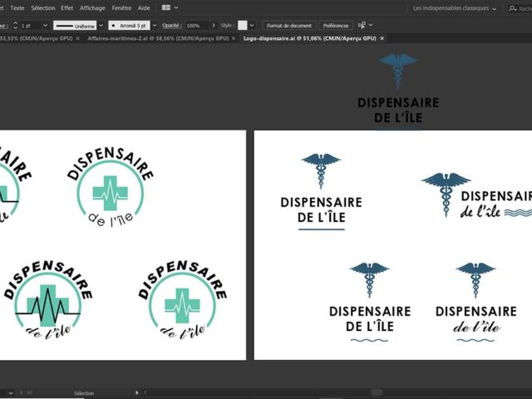Screen dimensions: 532x399
Task: Open the arrange documents layout icon
Action: (167, 7)
